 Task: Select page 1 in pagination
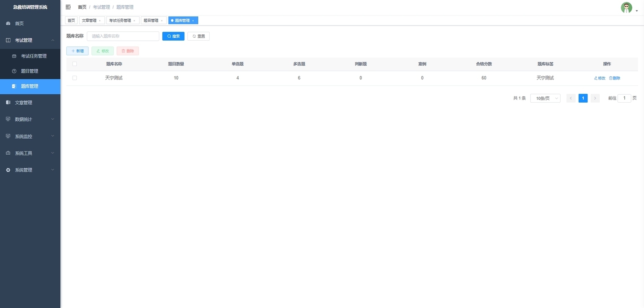point(583,98)
